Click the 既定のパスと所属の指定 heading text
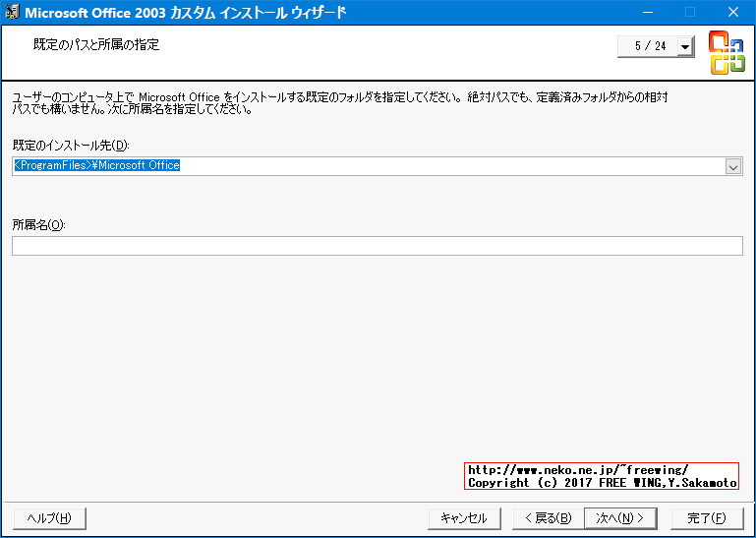Screen dimensions: 756x538 coord(96,45)
